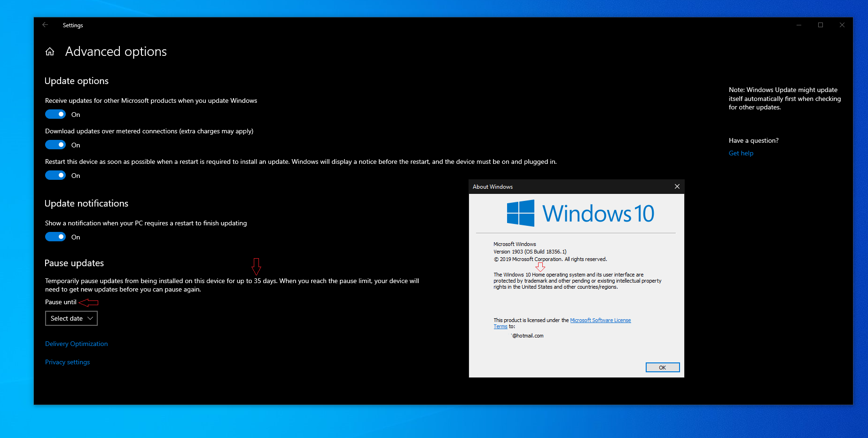The image size is (868, 438).
Task: Close the About Windows dialog
Action: [x=677, y=186]
